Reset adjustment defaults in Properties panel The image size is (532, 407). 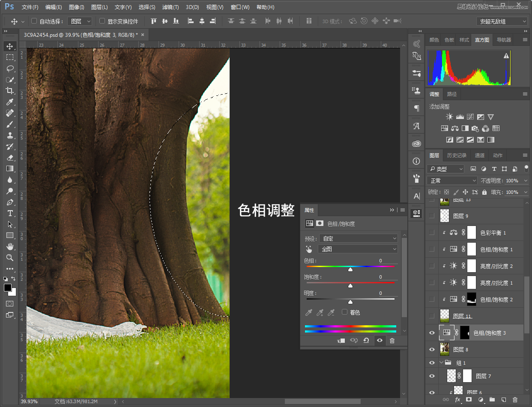pos(366,341)
